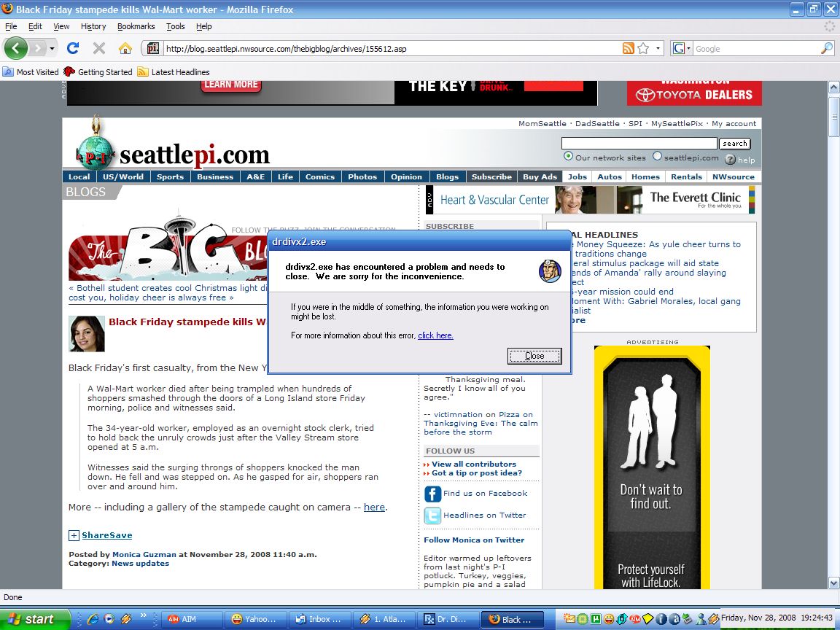
Task: Launch media player from Quick Launch
Action: (109, 619)
